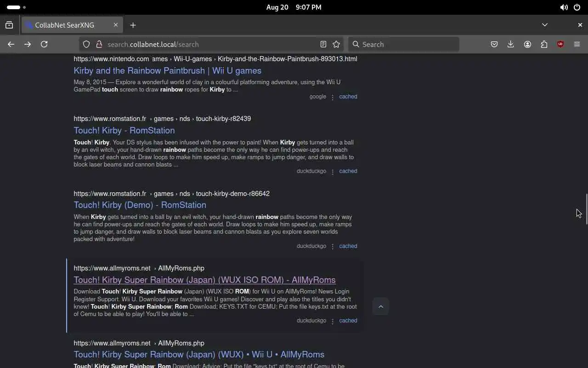This screenshot has width=588, height=368.
Task: Go forward to the next page
Action: pos(28,44)
